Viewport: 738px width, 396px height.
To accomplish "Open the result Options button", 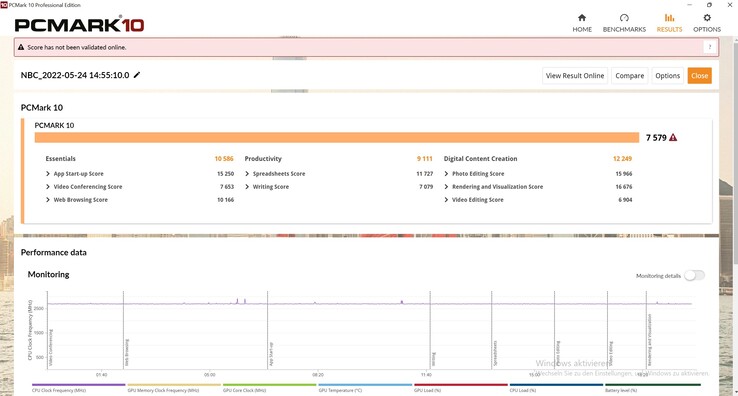I will 667,76.
